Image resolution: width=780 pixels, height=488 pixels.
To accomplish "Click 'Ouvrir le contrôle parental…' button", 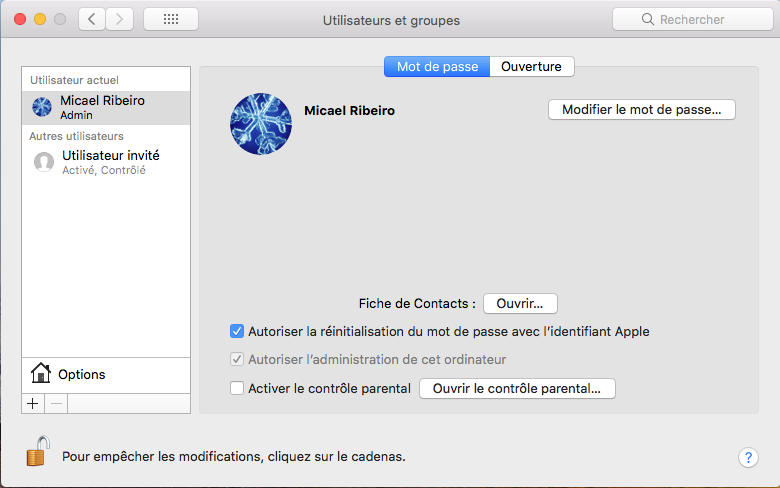I will [x=516, y=388].
